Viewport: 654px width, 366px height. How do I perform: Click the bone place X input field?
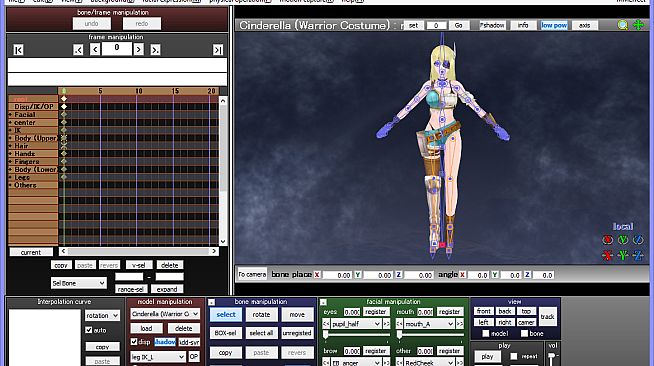[337, 275]
